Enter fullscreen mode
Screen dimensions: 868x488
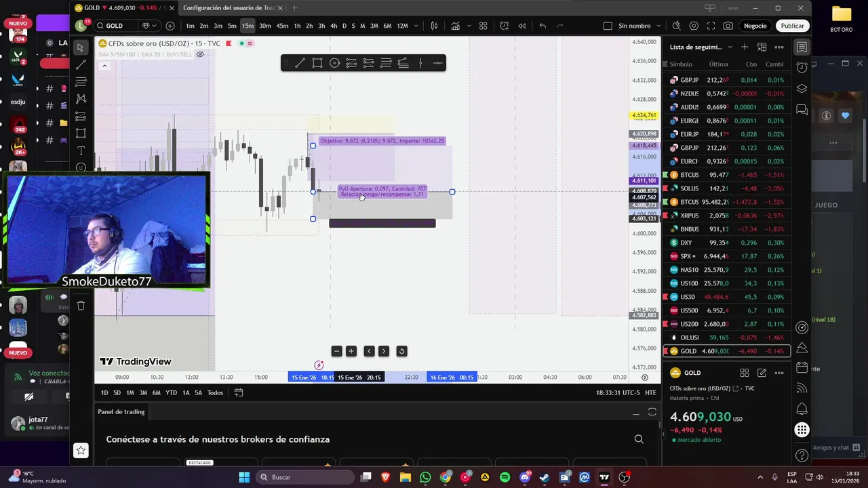click(711, 26)
